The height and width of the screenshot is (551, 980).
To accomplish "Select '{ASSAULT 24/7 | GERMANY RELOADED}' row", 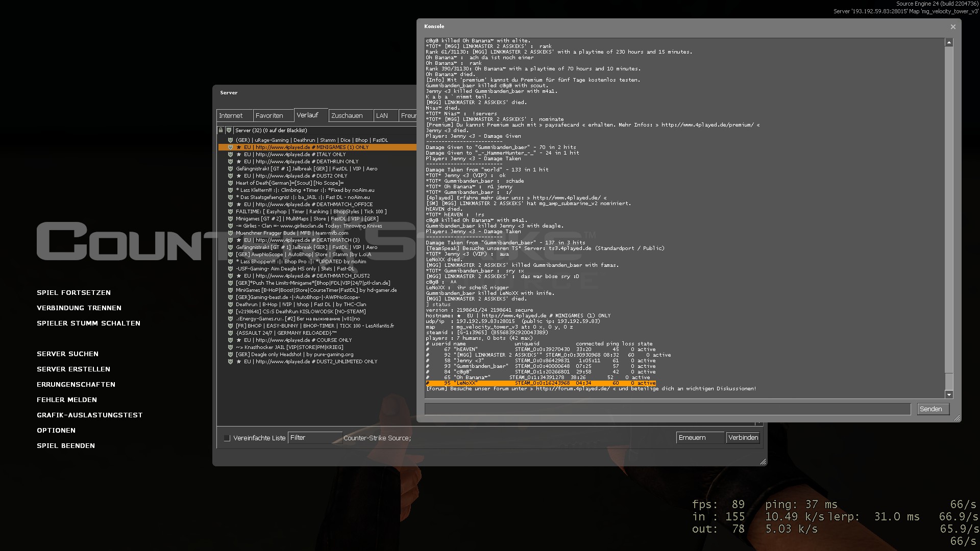I will [317, 333].
